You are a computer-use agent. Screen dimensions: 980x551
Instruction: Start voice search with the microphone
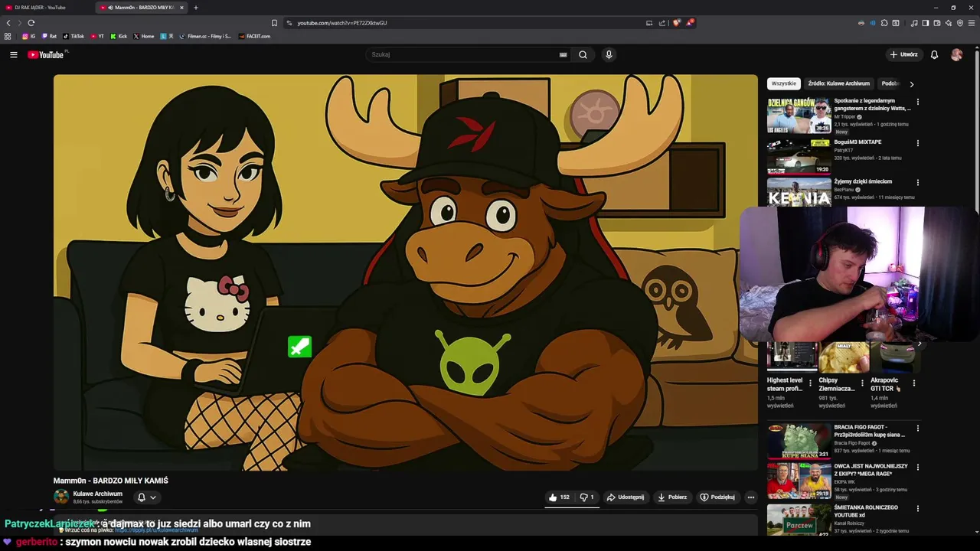point(609,54)
